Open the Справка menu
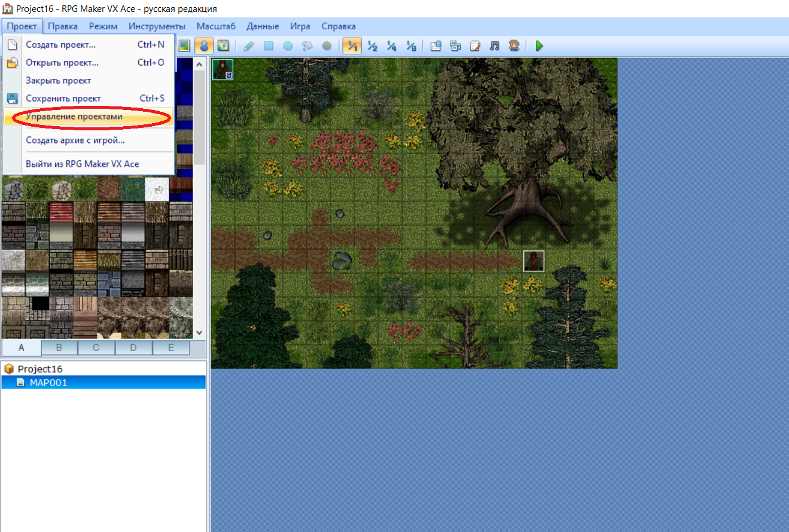The width and height of the screenshot is (789, 532). [x=339, y=26]
